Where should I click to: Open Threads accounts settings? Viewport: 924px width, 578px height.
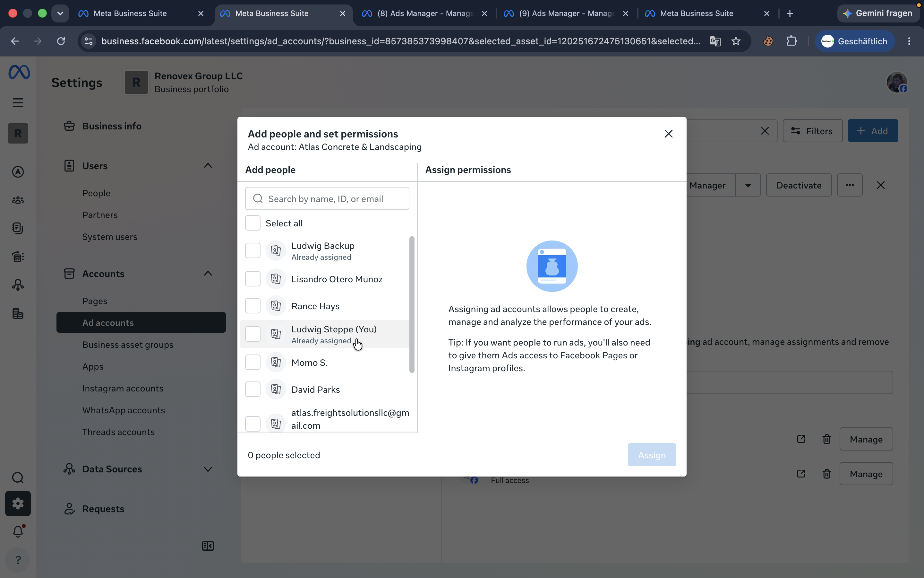pyautogui.click(x=118, y=432)
